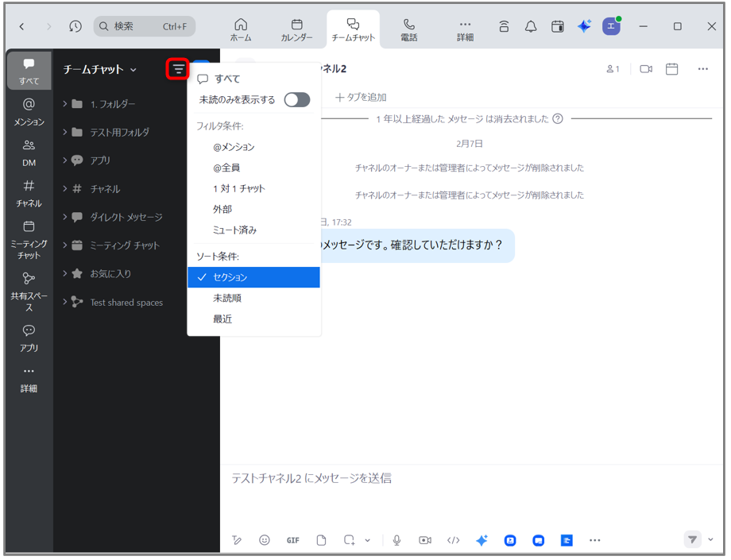Record a video message with the camera icon

click(425, 540)
